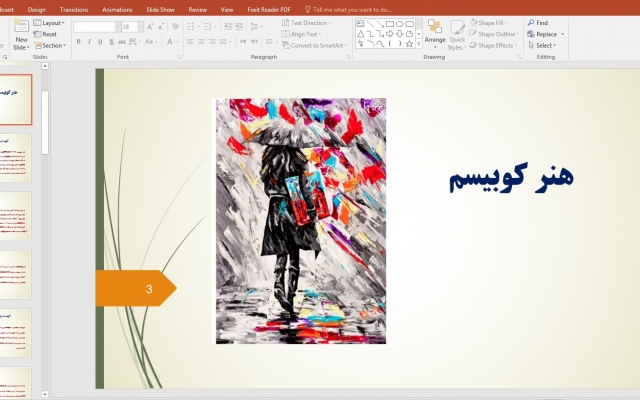
Task: Open the Character Spacing dropdown
Action: 134,42
